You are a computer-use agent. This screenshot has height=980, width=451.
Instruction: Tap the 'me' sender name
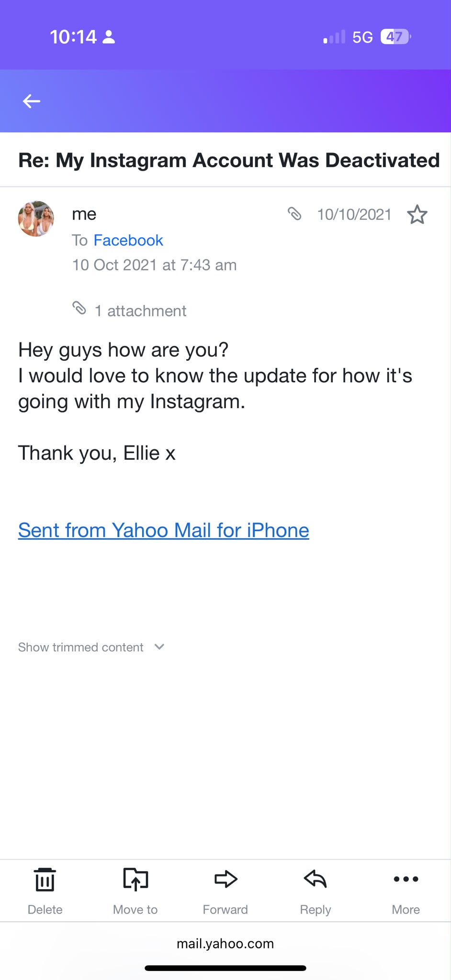tap(84, 214)
